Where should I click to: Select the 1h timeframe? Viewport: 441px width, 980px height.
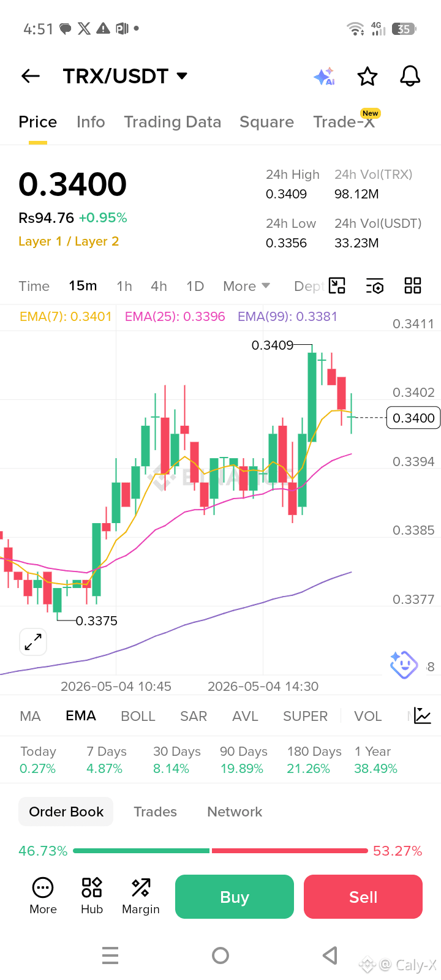point(124,286)
